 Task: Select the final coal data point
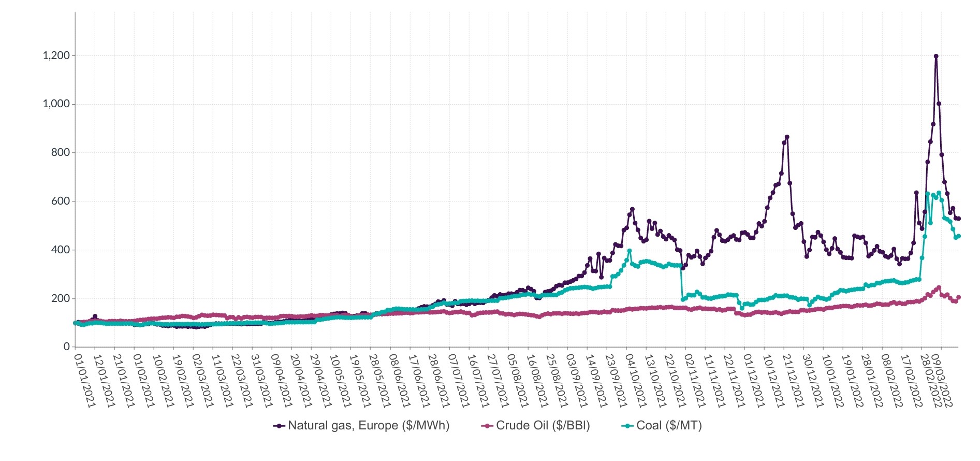tap(959, 236)
